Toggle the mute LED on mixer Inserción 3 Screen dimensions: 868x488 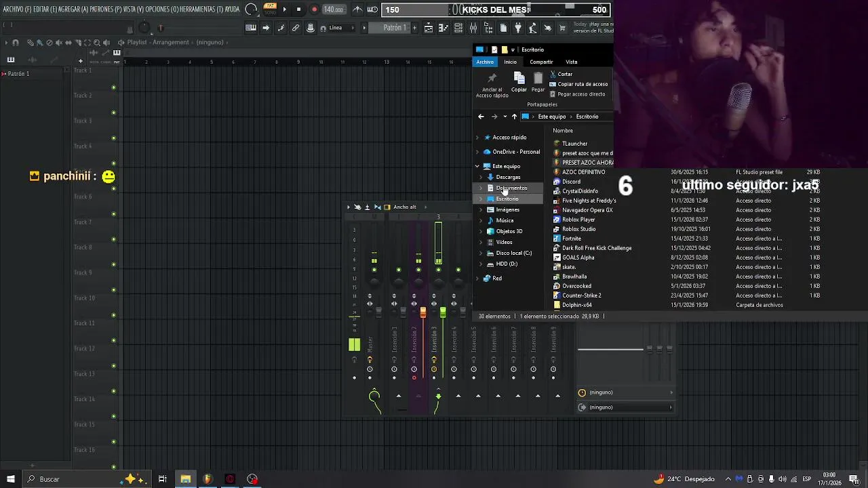tap(438, 270)
